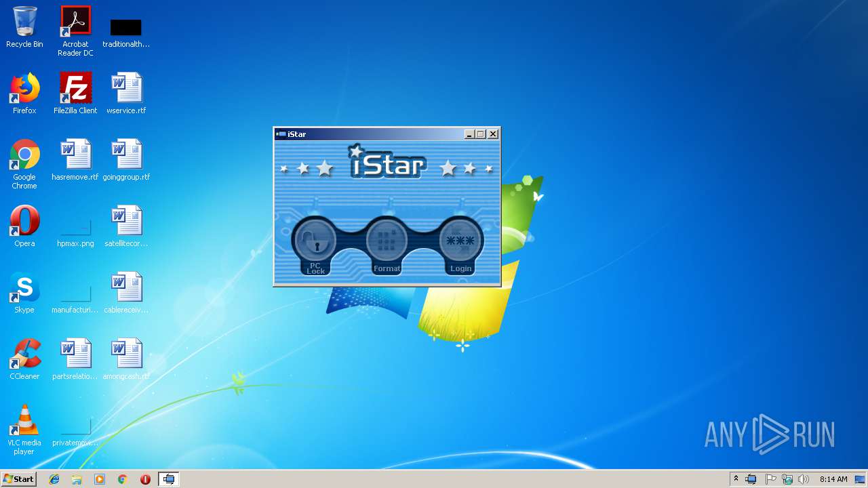Select the FileZilla Client shortcut

click(x=75, y=94)
